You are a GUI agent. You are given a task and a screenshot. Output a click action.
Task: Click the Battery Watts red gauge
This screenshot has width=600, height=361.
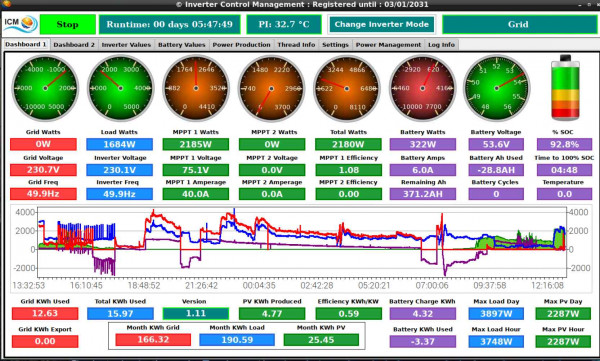pyautogui.click(x=422, y=88)
